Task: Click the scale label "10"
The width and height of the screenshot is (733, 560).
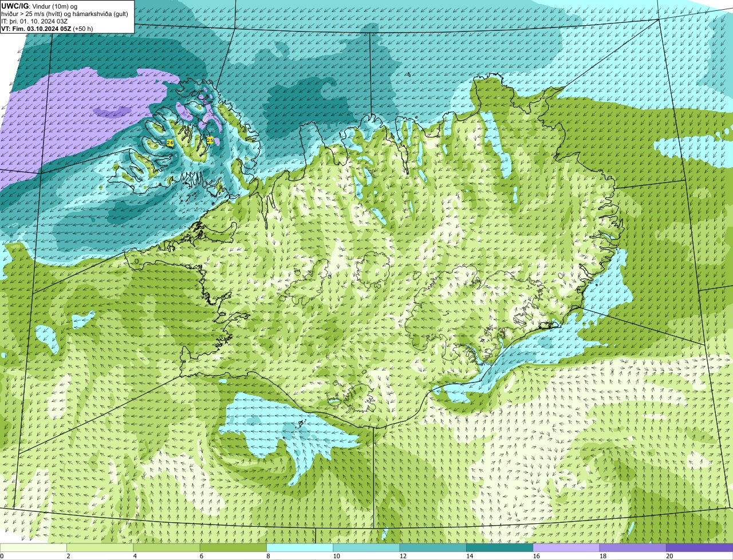Action: (x=336, y=556)
